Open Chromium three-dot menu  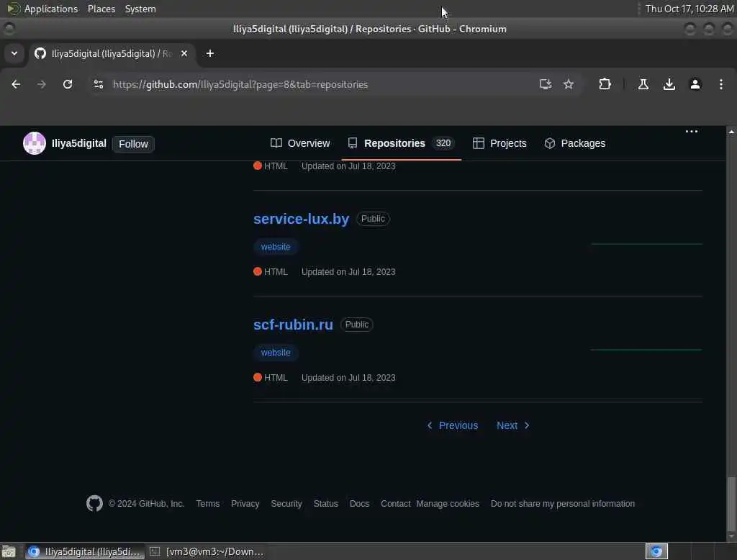pos(721,84)
